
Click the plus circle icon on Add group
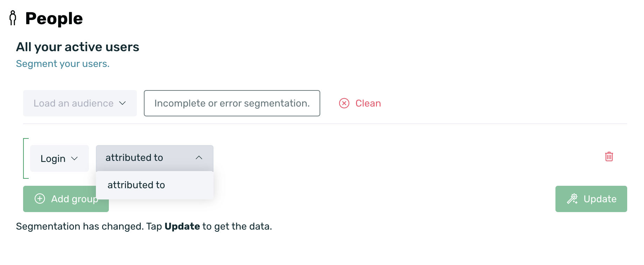pyautogui.click(x=40, y=199)
